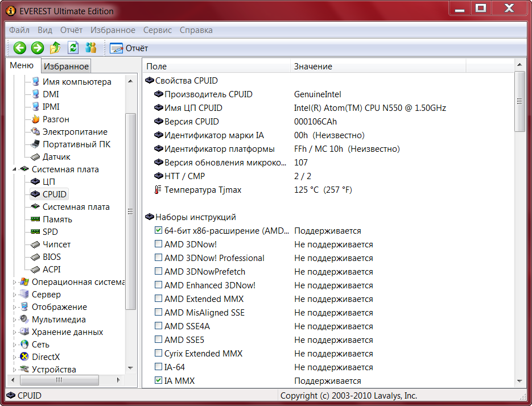The height and width of the screenshot is (406, 532).
Task: Click the Мультимедиа icon
Action: point(24,319)
